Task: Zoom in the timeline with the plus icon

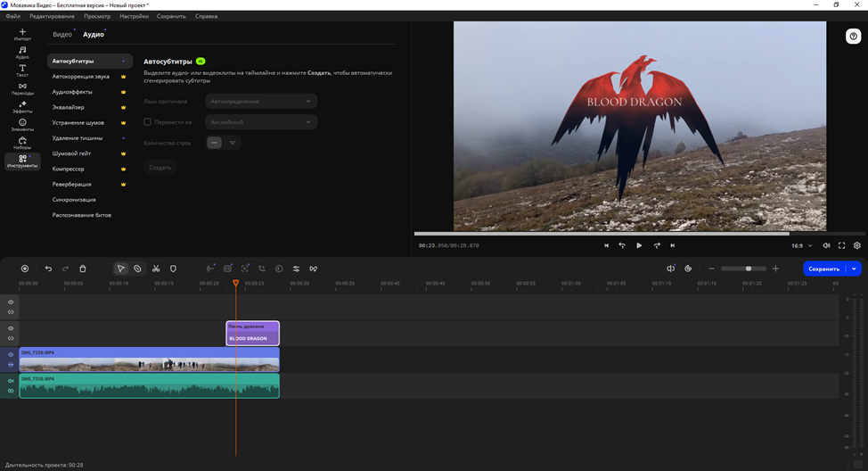Action: click(775, 269)
